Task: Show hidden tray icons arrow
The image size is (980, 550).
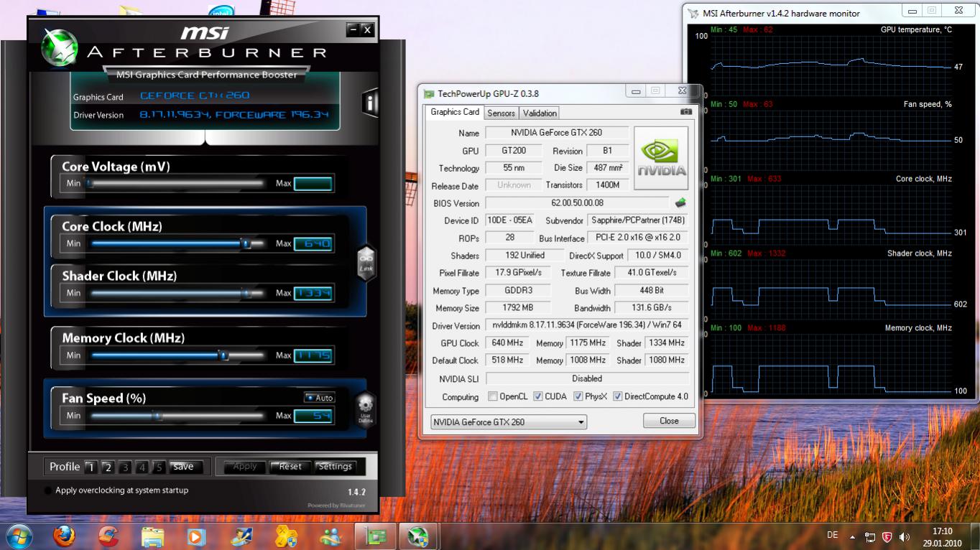Action: point(853,536)
